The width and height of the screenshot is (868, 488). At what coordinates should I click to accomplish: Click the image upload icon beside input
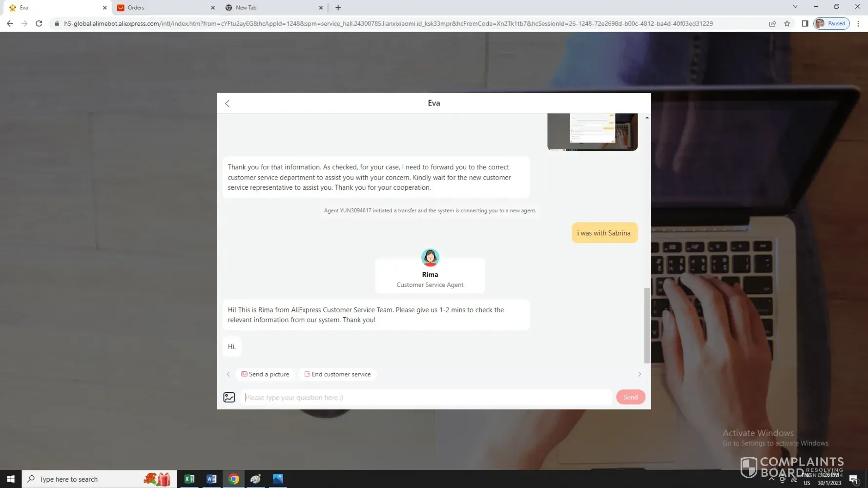(x=229, y=397)
